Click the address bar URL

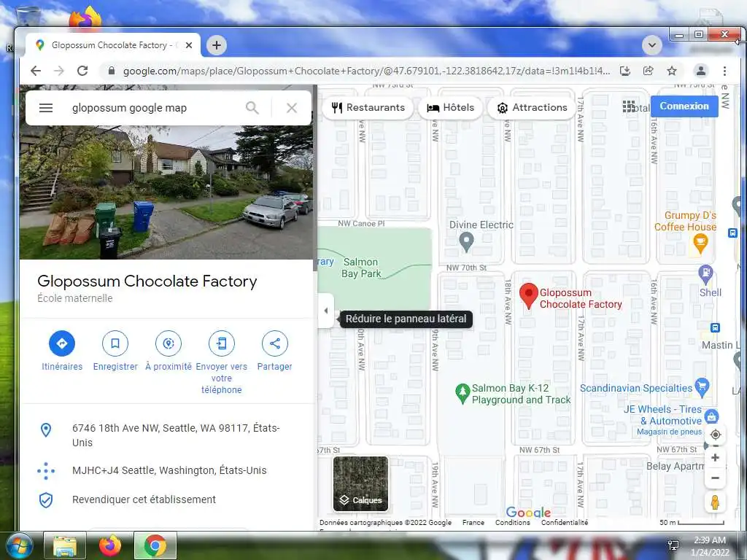pos(366,71)
